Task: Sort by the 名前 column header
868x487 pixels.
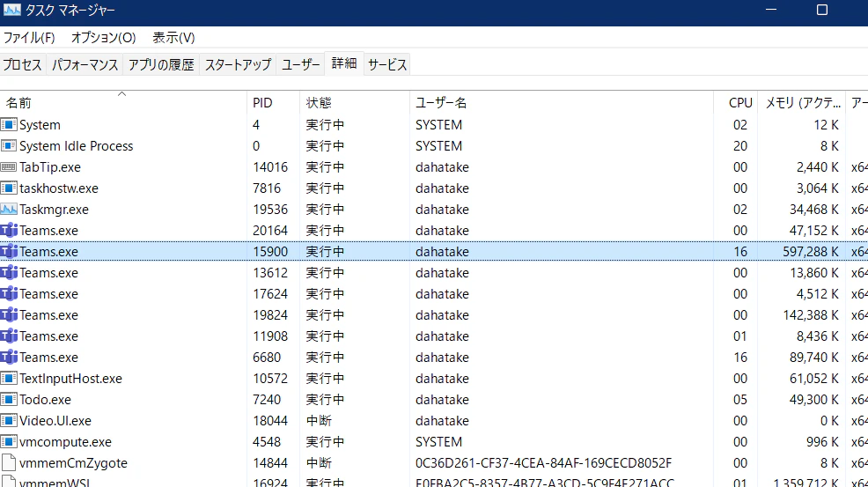Action: pyautogui.click(x=123, y=103)
